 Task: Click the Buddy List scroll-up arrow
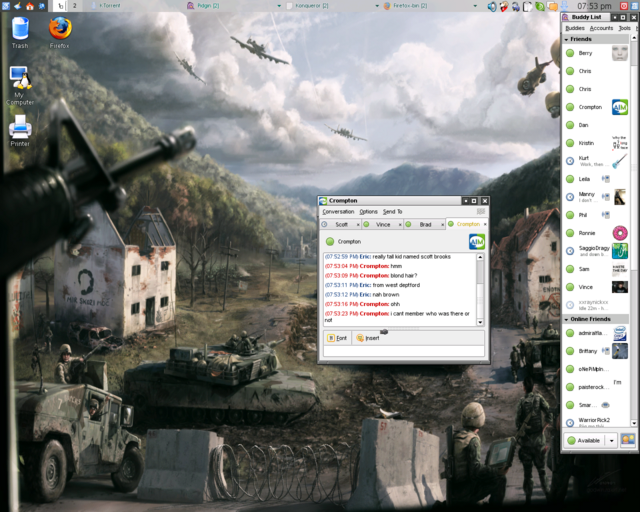tap(633, 38)
